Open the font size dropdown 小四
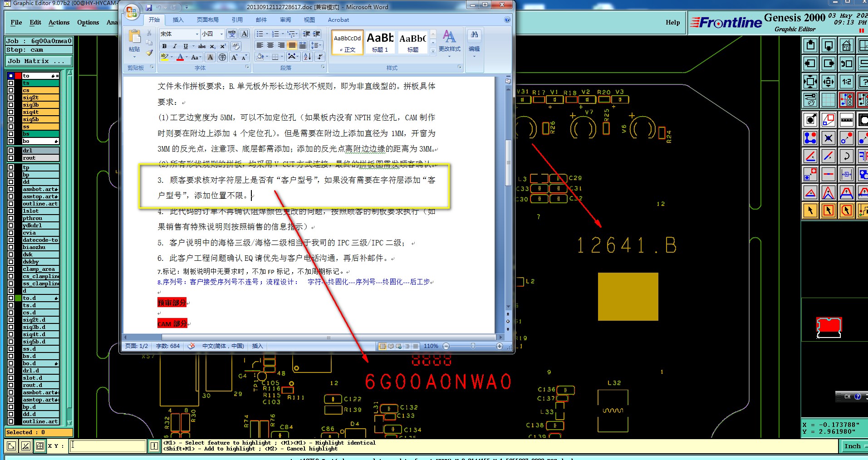868x460 pixels. click(221, 34)
